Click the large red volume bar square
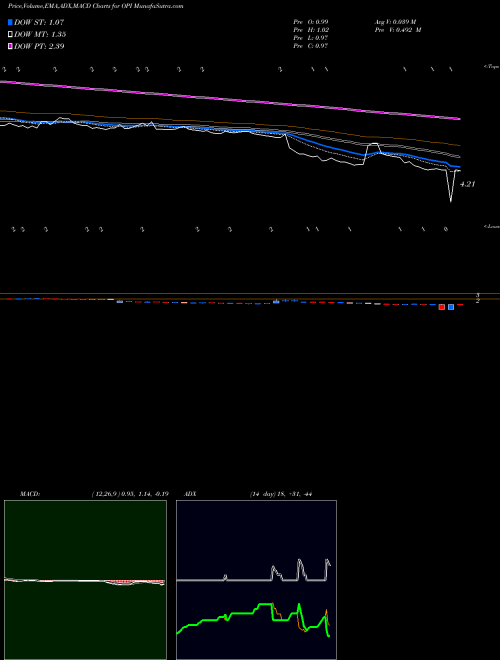The height and width of the screenshot is (660, 500). click(441, 307)
